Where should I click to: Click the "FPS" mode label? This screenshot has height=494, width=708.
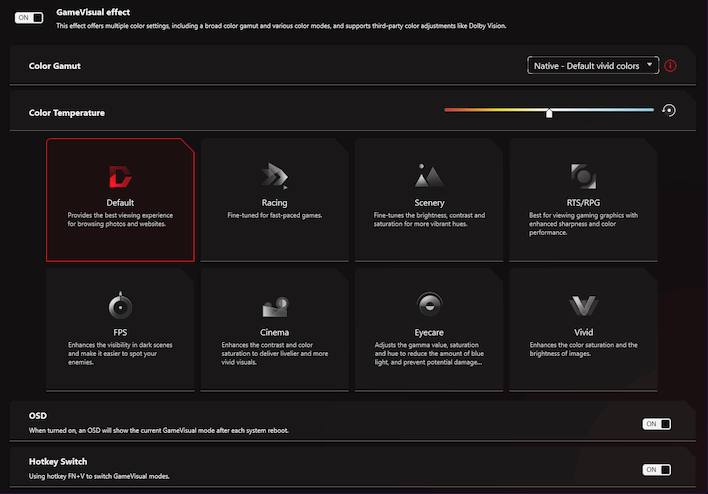pyautogui.click(x=120, y=332)
